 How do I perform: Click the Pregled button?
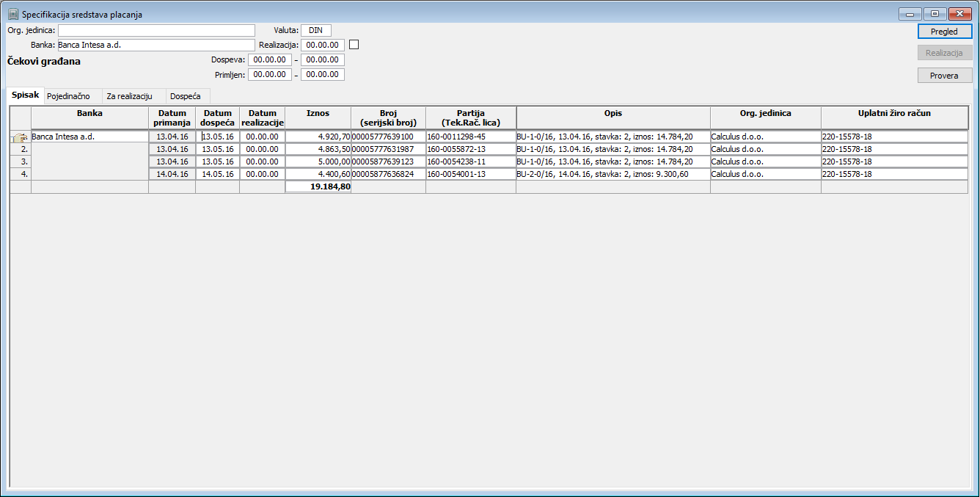click(945, 32)
